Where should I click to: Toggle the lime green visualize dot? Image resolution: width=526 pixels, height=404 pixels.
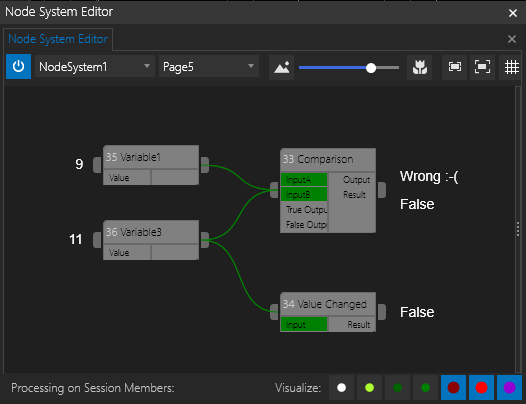pyautogui.click(x=369, y=388)
